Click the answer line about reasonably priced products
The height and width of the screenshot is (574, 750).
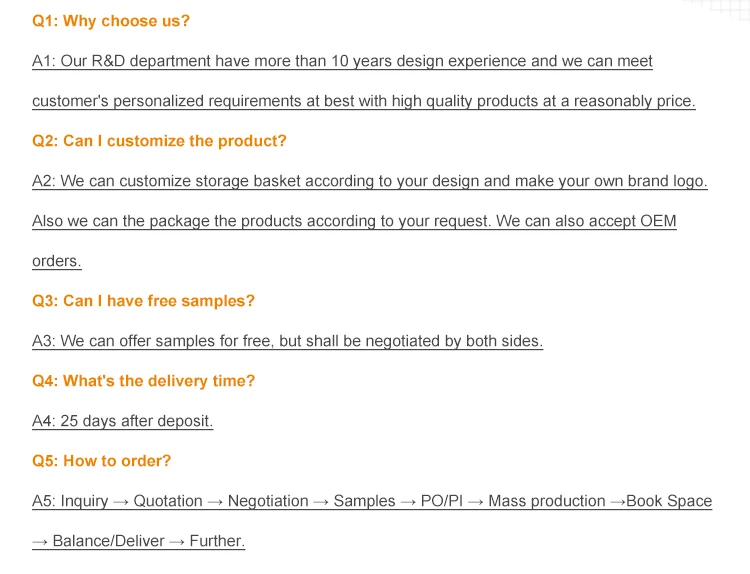[363, 101]
